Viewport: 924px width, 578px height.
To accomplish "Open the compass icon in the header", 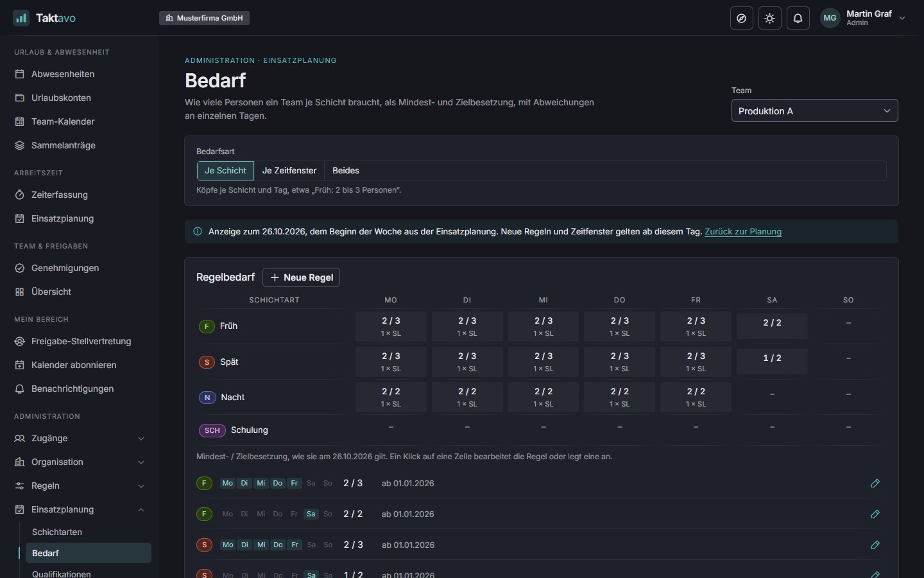I will tap(742, 18).
